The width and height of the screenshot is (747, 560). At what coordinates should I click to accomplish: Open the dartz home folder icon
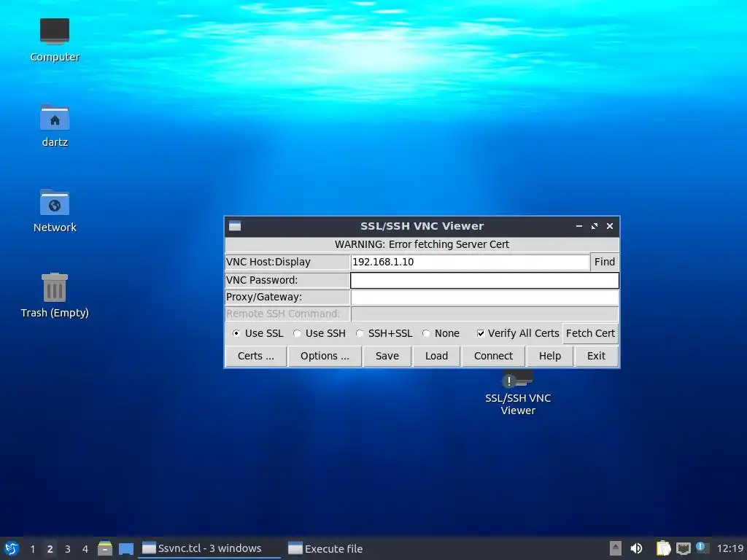pyautogui.click(x=54, y=125)
